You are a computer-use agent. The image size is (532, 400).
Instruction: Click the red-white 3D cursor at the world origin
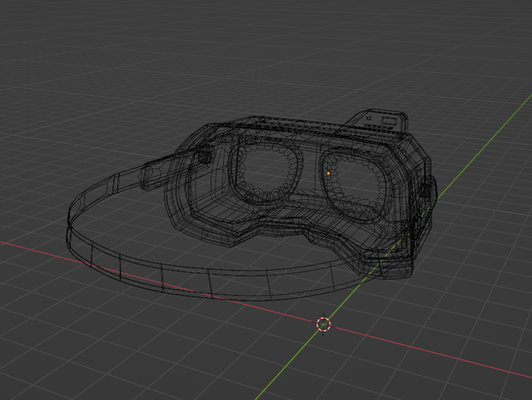323,324
